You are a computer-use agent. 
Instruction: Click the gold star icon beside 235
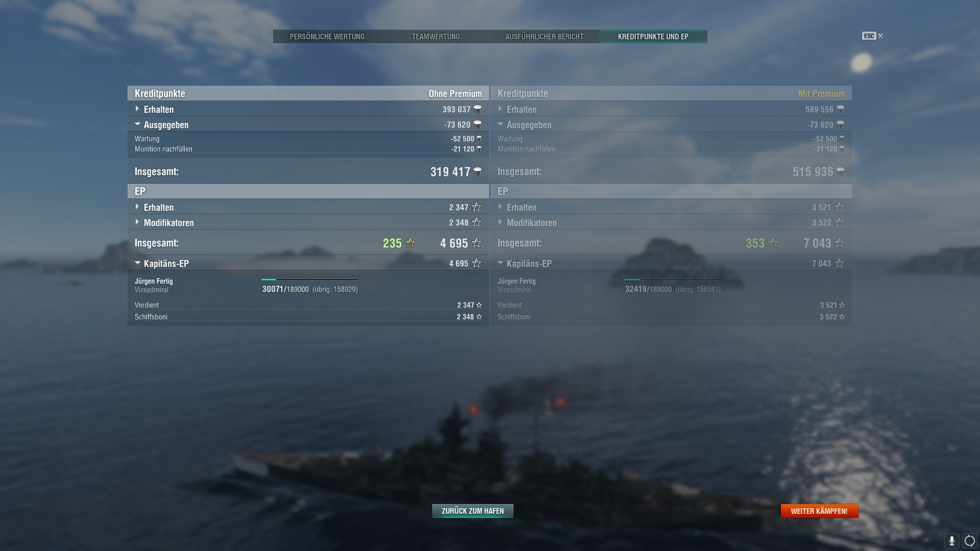tap(410, 243)
